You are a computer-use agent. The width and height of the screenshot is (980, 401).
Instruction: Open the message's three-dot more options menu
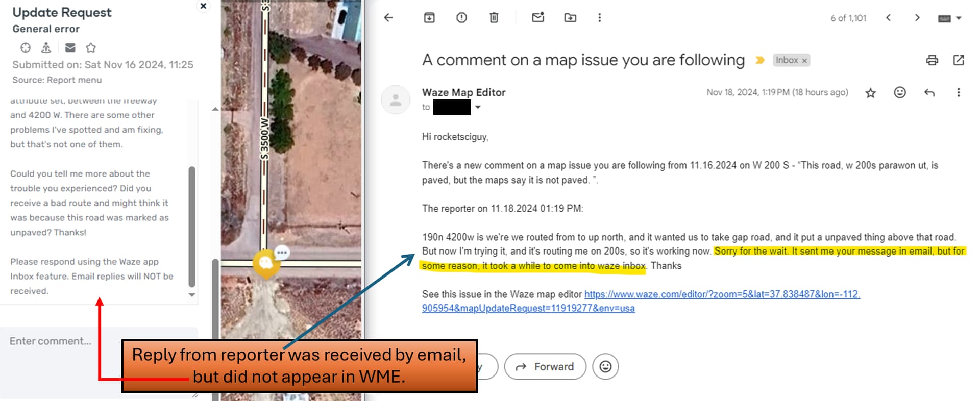coord(959,92)
